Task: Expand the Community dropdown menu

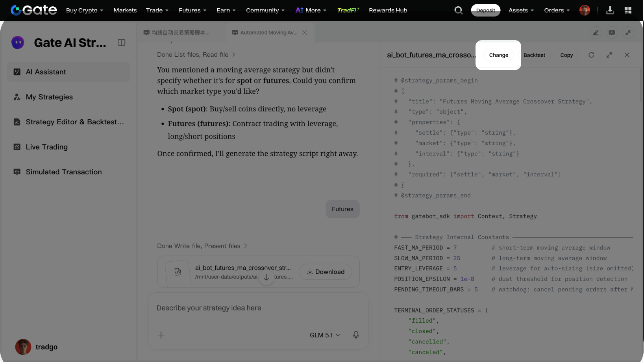Action: tap(265, 10)
